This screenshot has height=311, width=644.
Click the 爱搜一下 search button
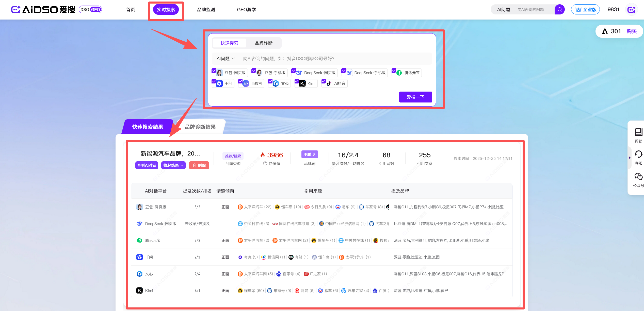(x=415, y=97)
